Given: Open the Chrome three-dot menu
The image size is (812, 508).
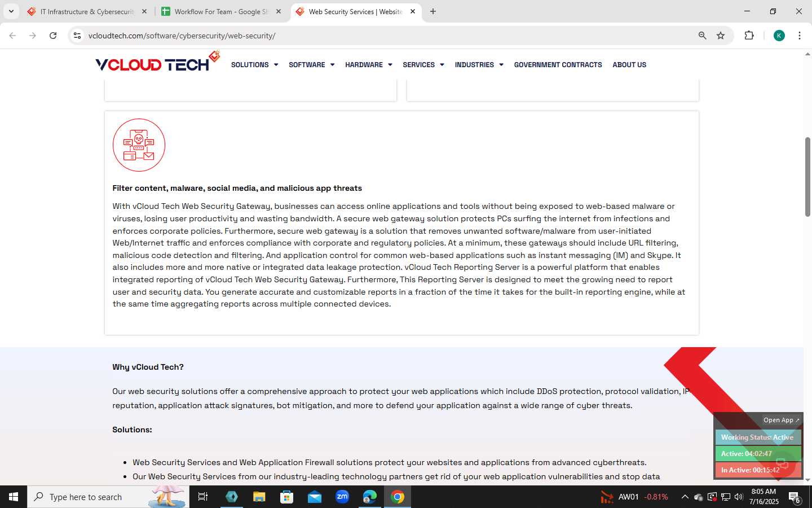Looking at the screenshot, I should point(800,36).
